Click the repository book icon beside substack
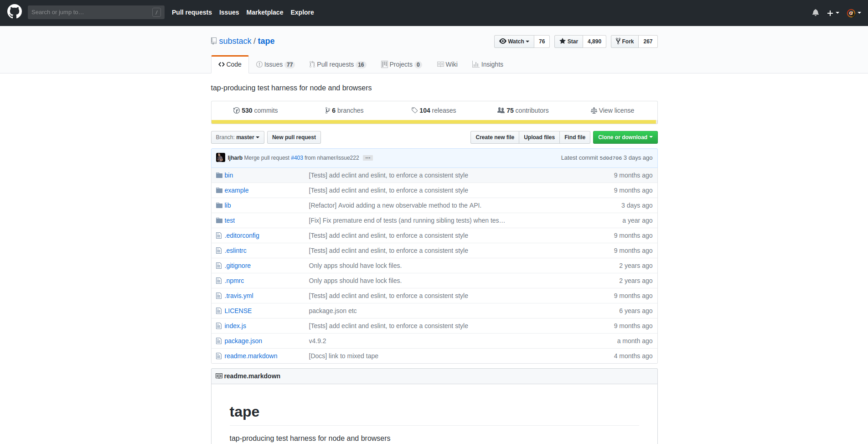This screenshot has height=444, width=868. [x=214, y=41]
